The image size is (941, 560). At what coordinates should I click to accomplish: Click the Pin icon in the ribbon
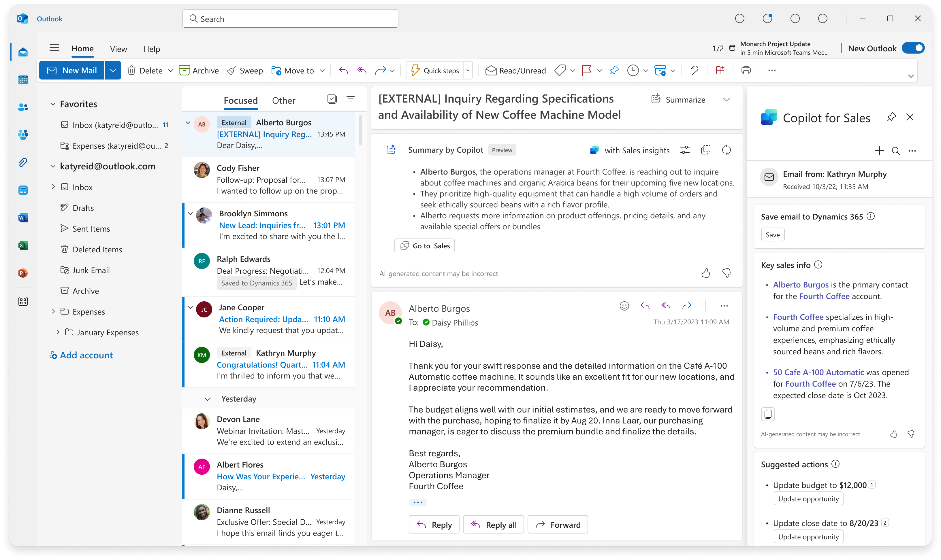click(x=614, y=71)
